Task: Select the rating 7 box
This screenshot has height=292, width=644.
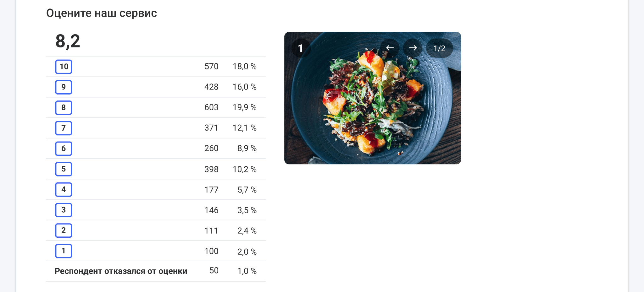Action: (64, 128)
